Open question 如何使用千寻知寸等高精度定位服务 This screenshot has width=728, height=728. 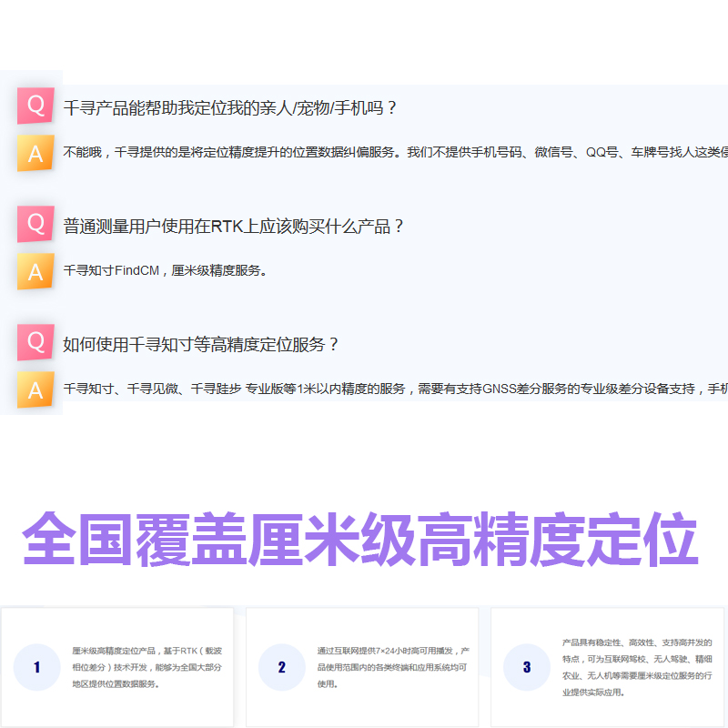click(x=200, y=345)
